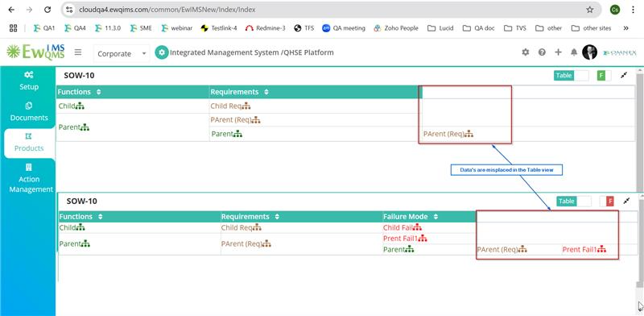644x316 pixels.
Task: Open the notifications bell icon
Action: 574,52
